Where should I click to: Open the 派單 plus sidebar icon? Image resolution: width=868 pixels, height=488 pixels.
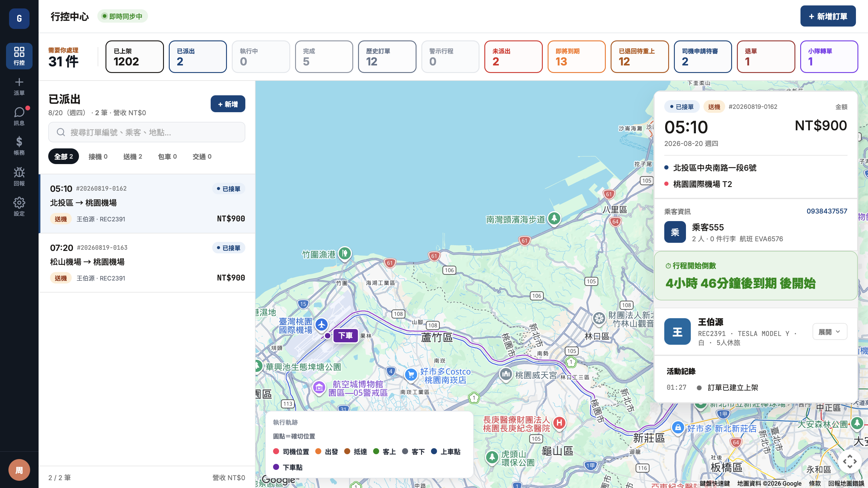click(x=19, y=86)
